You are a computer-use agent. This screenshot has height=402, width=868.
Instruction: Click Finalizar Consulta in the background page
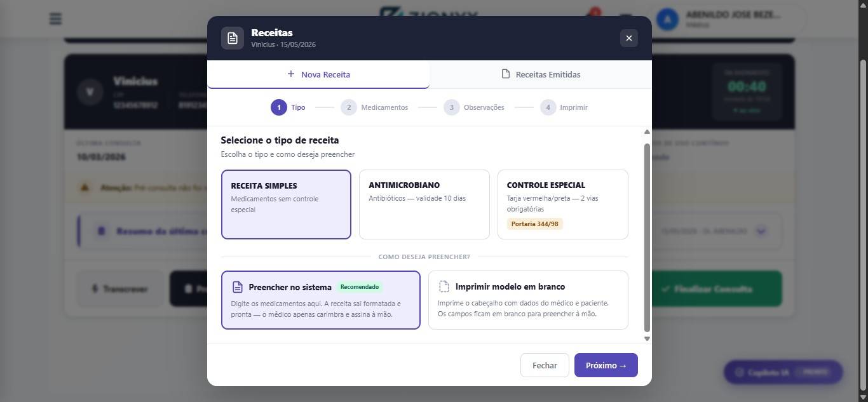coord(717,289)
